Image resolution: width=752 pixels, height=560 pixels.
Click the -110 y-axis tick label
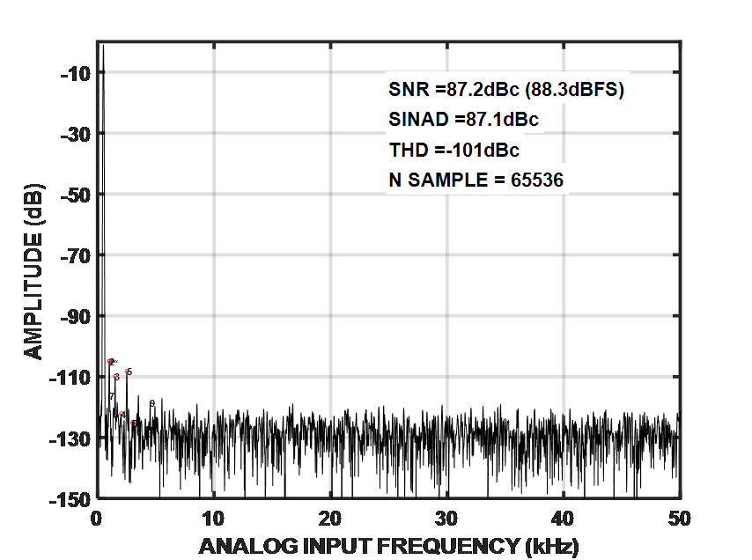click(70, 379)
